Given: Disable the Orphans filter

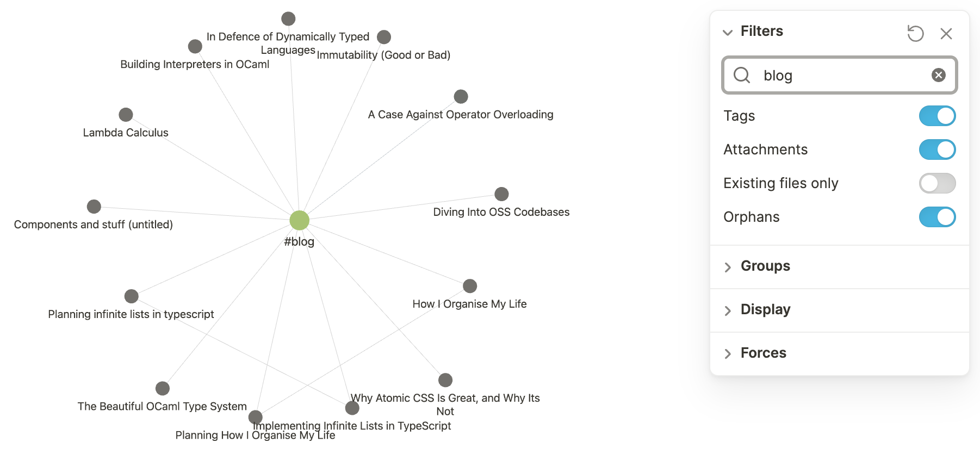Looking at the screenshot, I should click(x=936, y=217).
